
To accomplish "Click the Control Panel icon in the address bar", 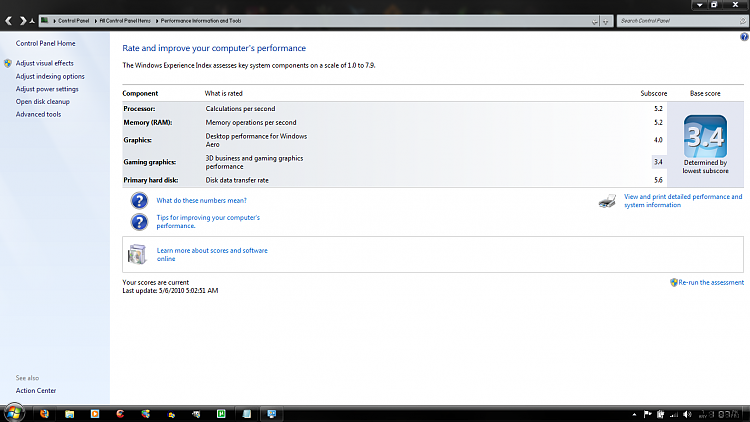I will (44, 21).
